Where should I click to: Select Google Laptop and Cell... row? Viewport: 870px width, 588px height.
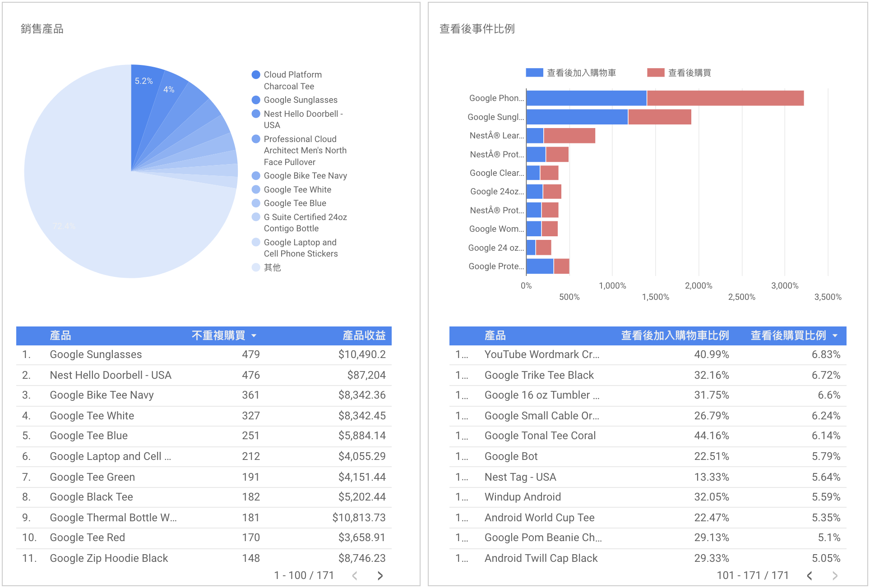click(204, 456)
